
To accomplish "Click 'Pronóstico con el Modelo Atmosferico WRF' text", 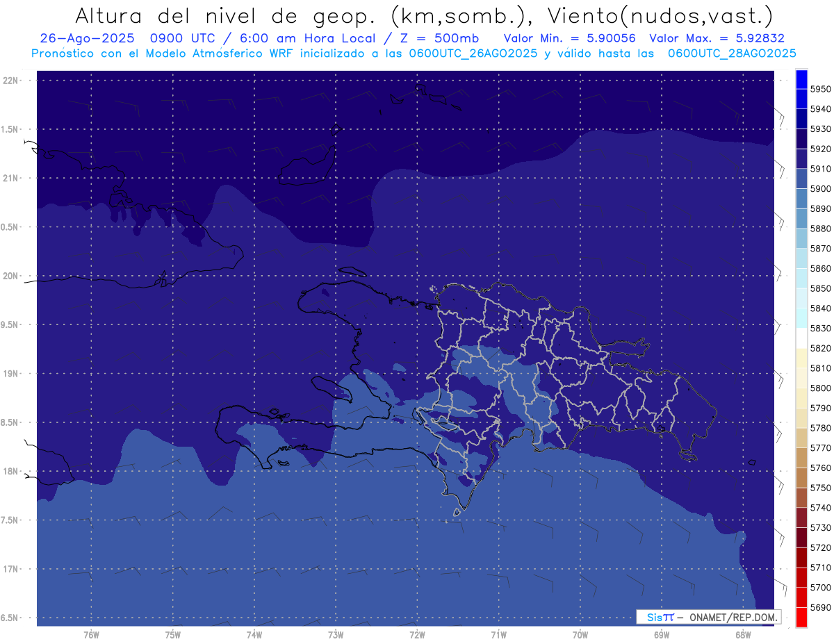I will coord(162,53).
